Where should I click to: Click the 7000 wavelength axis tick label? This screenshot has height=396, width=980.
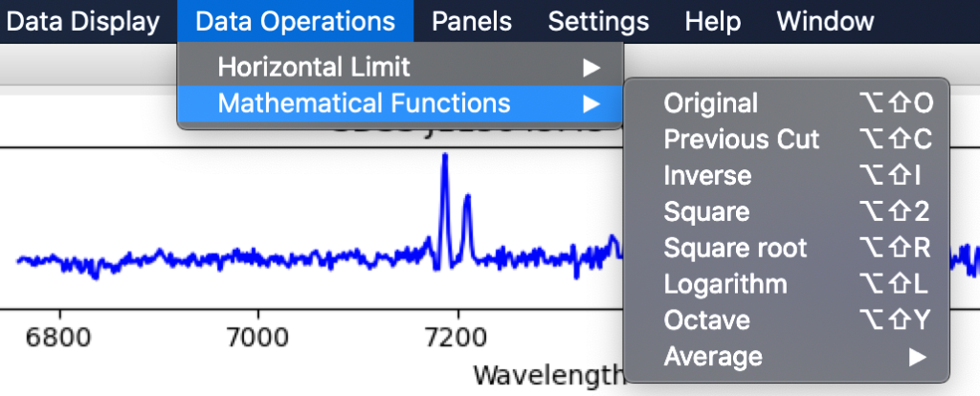coord(258,337)
